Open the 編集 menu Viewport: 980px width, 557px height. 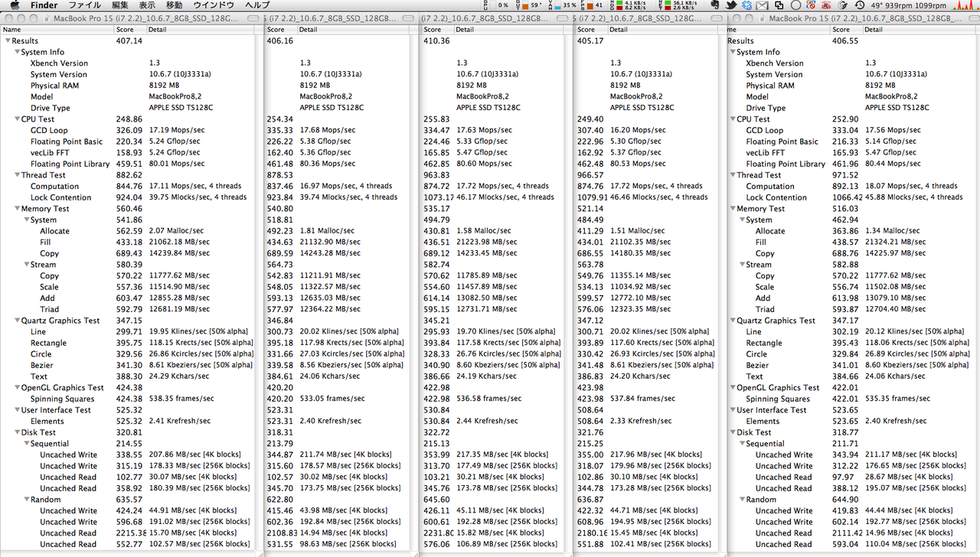pyautogui.click(x=120, y=5)
